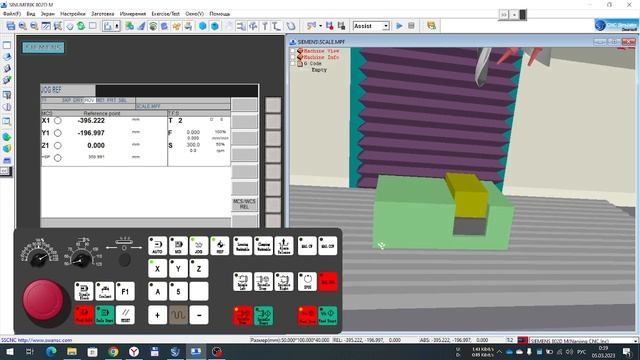Screen dimensions: 640x360
Task: Click the red Spindle Stop key
Action: (x=242, y=316)
